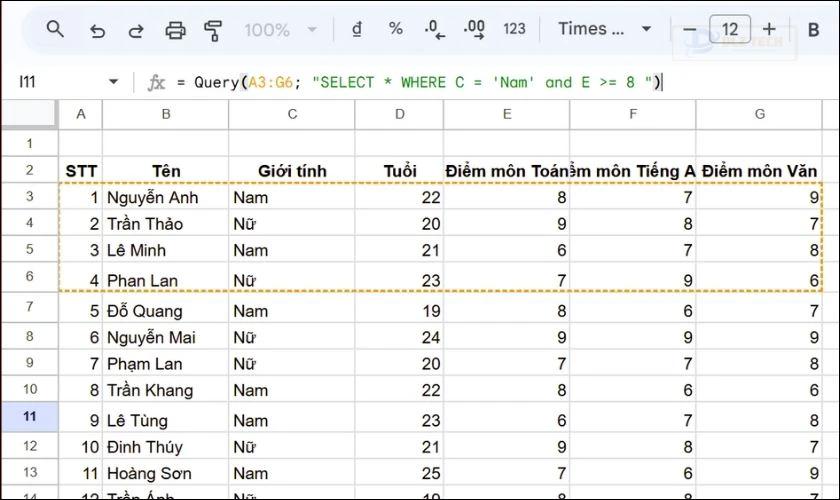Viewport: 840px width, 500px height.
Task: Toggle bold formatting
Action: (813, 30)
